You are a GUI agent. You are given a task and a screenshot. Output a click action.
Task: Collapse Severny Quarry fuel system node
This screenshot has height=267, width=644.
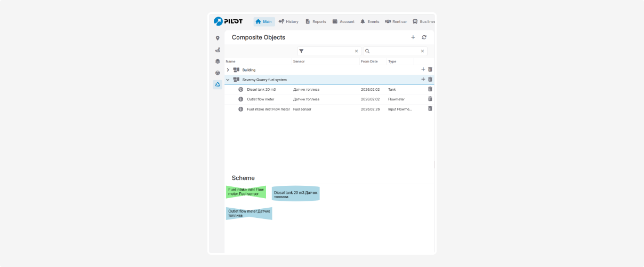point(228,80)
